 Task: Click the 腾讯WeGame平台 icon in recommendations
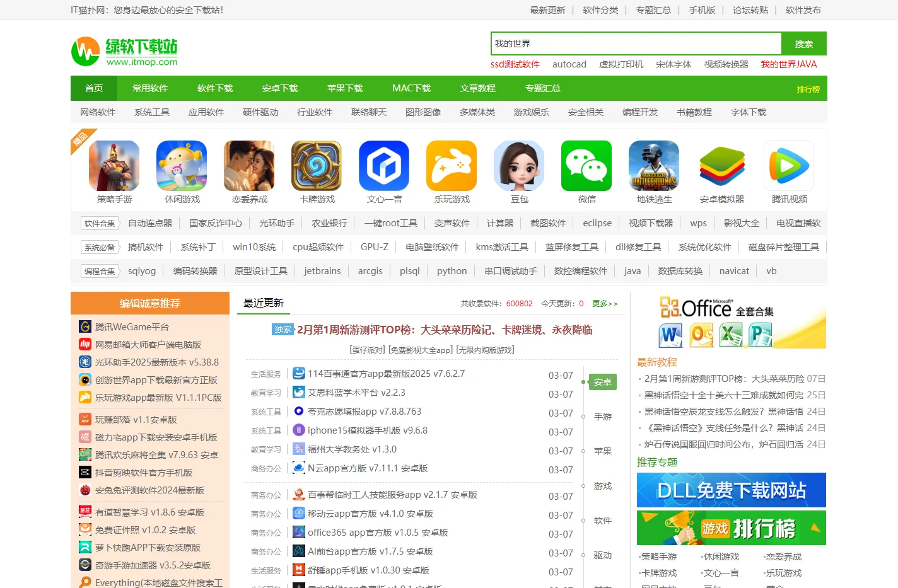85,326
